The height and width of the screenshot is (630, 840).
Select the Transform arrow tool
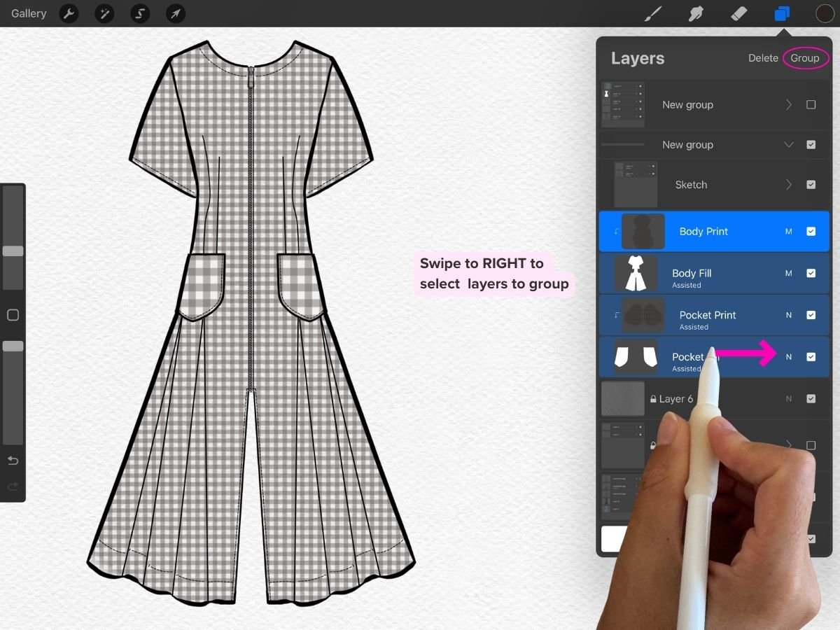click(175, 13)
